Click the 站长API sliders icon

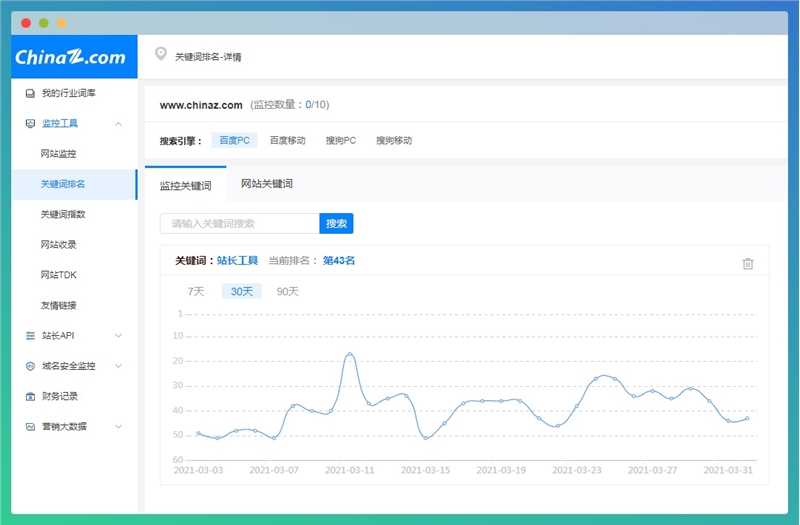[30, 336]
